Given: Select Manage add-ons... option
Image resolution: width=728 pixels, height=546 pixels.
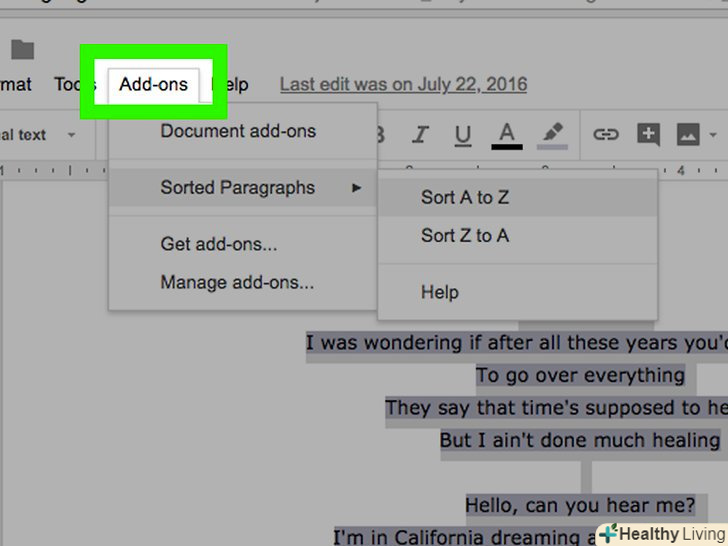Looking at the screenshot, I should [x=242, y=282].
